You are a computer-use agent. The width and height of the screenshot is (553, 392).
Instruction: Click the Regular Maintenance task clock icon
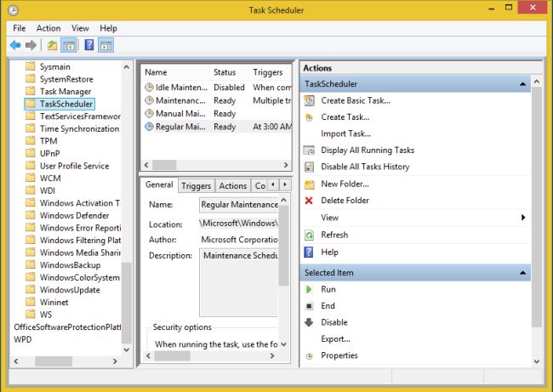tap(150, 127)
